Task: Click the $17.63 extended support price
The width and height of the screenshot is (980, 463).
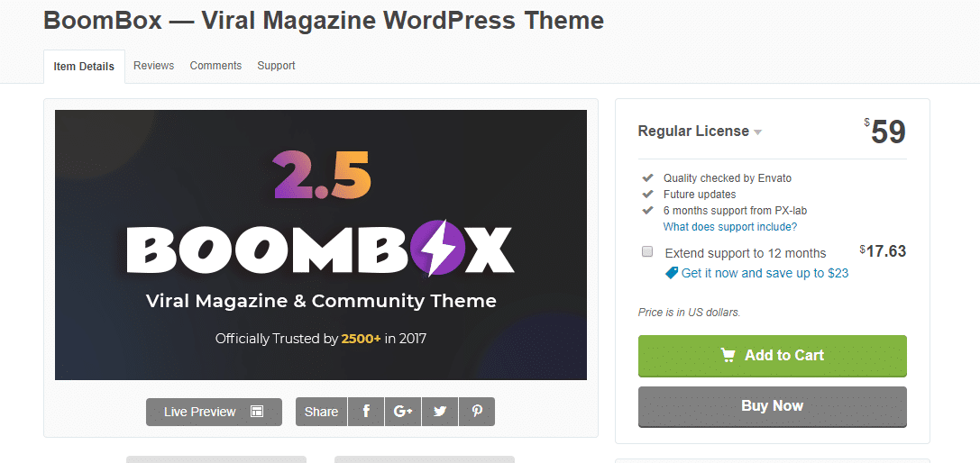Action: point(883,251)
